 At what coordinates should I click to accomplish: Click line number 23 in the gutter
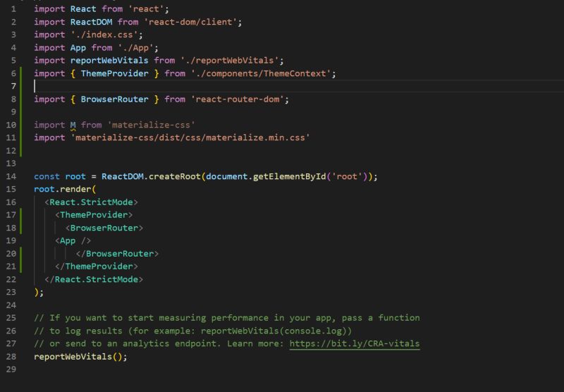11,293
